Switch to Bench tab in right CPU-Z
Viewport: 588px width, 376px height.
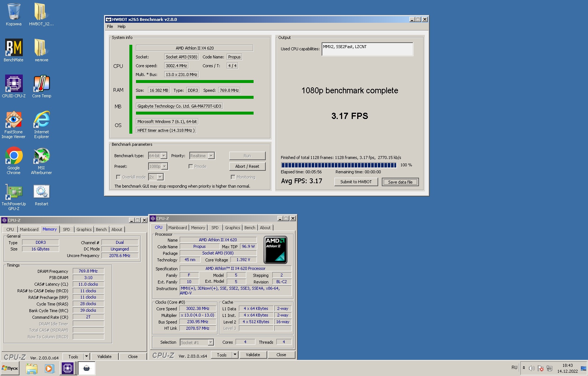(x=250, y=228)
